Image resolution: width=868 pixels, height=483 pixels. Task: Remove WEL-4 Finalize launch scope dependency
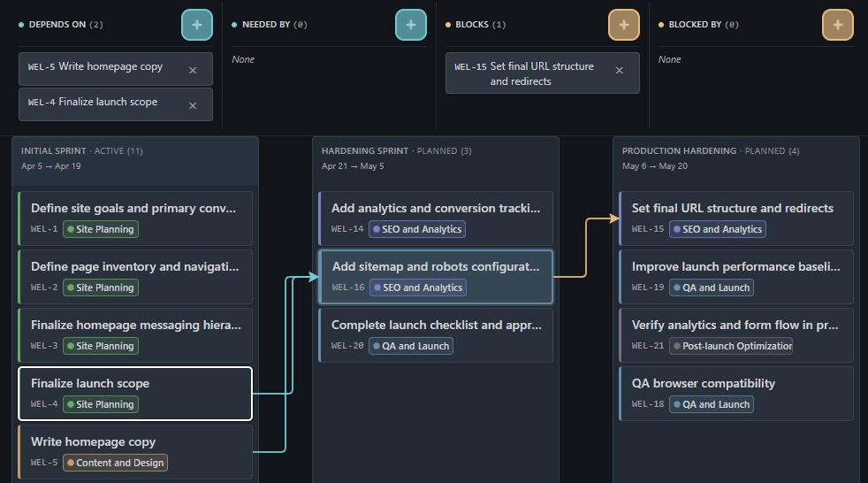193,106
